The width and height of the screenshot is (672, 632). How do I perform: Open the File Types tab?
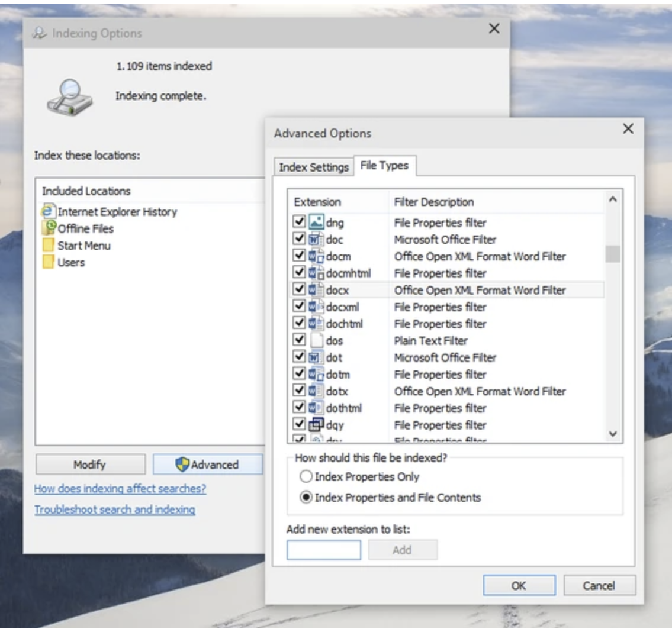pos(384,165)
